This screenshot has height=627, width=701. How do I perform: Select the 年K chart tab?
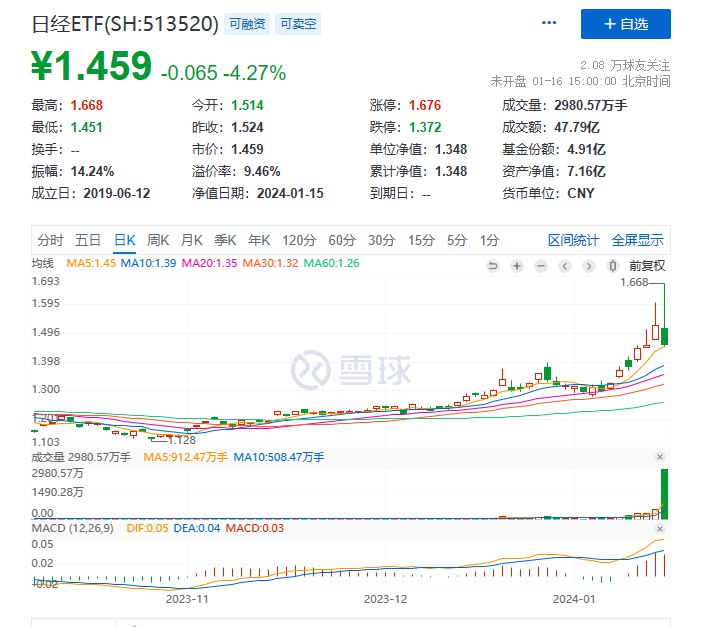point(259,240)
